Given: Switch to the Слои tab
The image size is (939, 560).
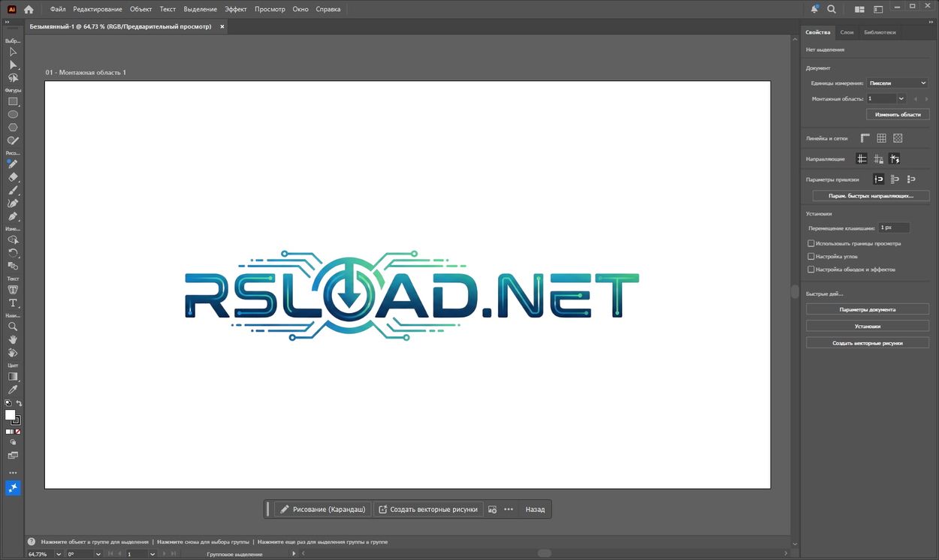Looking at the screenshot, I should coord(847,32).
